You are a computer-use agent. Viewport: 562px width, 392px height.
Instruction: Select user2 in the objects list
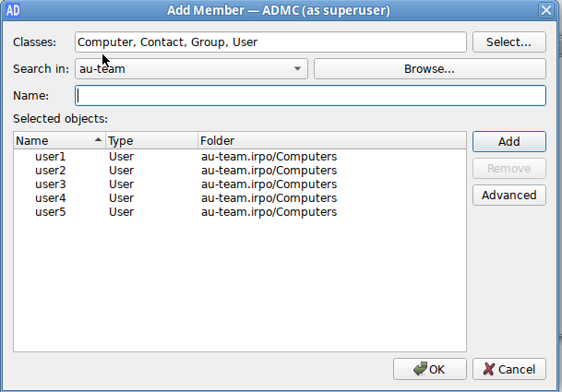click(51, 171)
